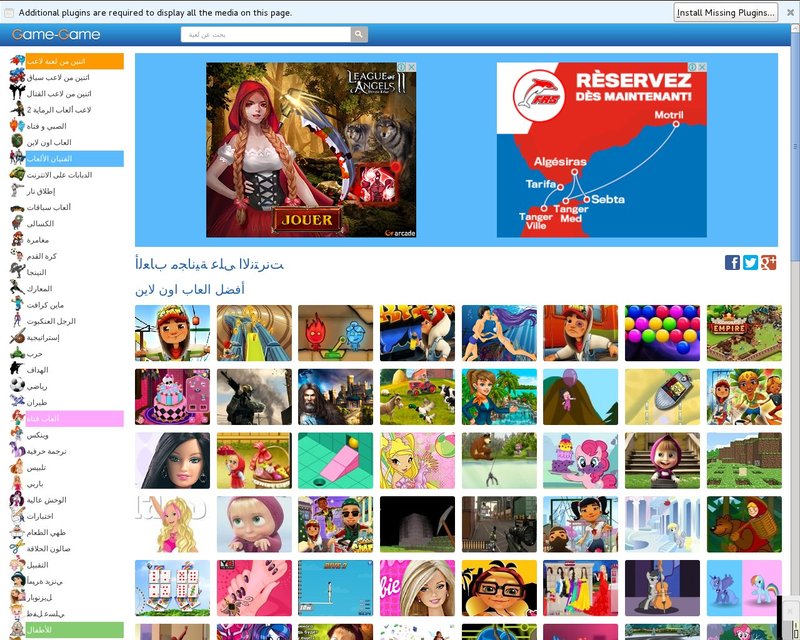
Task: Click the green tank icon beside حرب
Action: 17,353
